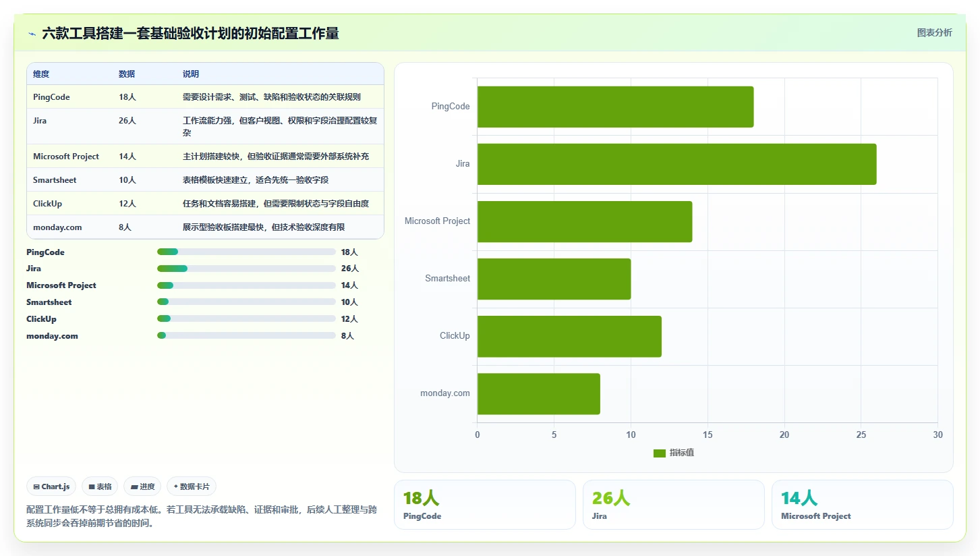980x556 pixels.
Task: Click the Jira progress bar
Action: 246,269
